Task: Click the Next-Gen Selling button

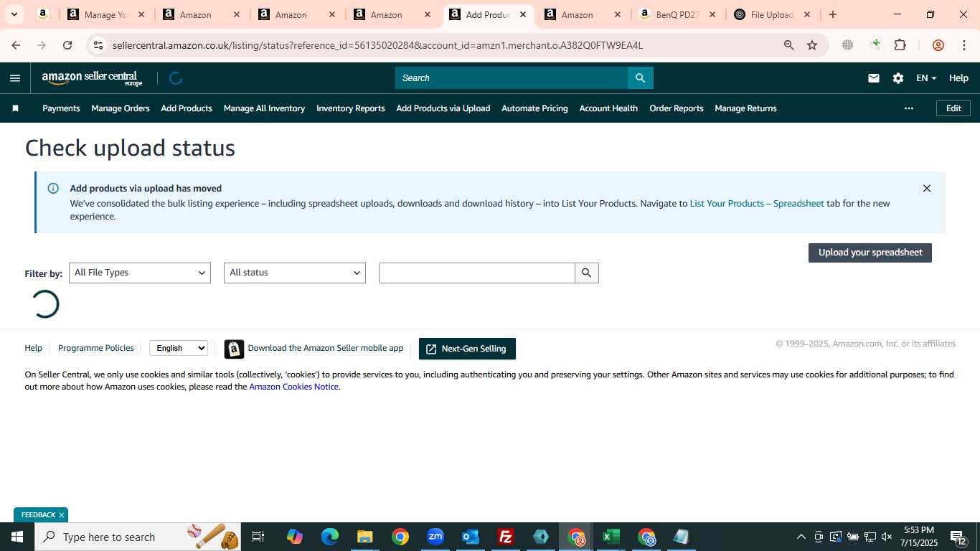Action: pyautogui.click(x=467, y=349)
